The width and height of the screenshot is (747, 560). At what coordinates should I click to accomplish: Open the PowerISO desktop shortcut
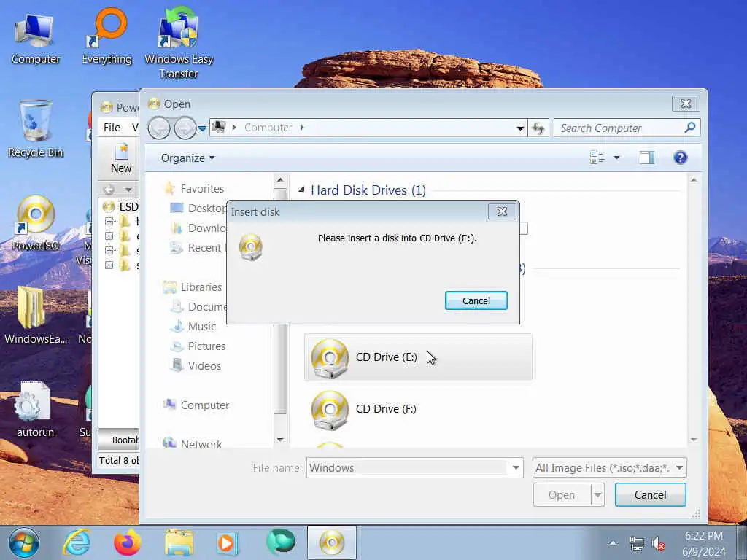[x=35, y=223]
